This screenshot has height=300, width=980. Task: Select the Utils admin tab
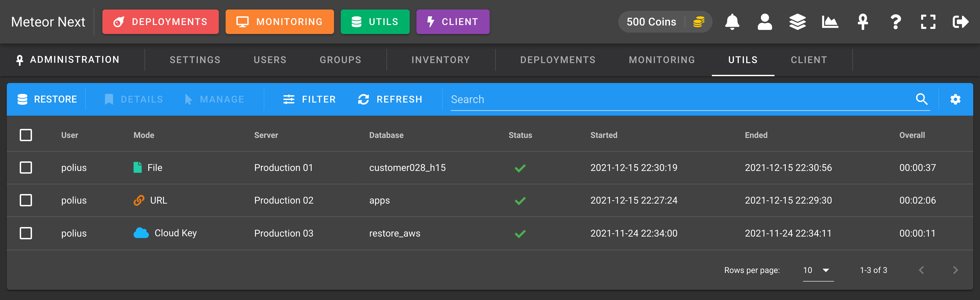coord(743,60)
